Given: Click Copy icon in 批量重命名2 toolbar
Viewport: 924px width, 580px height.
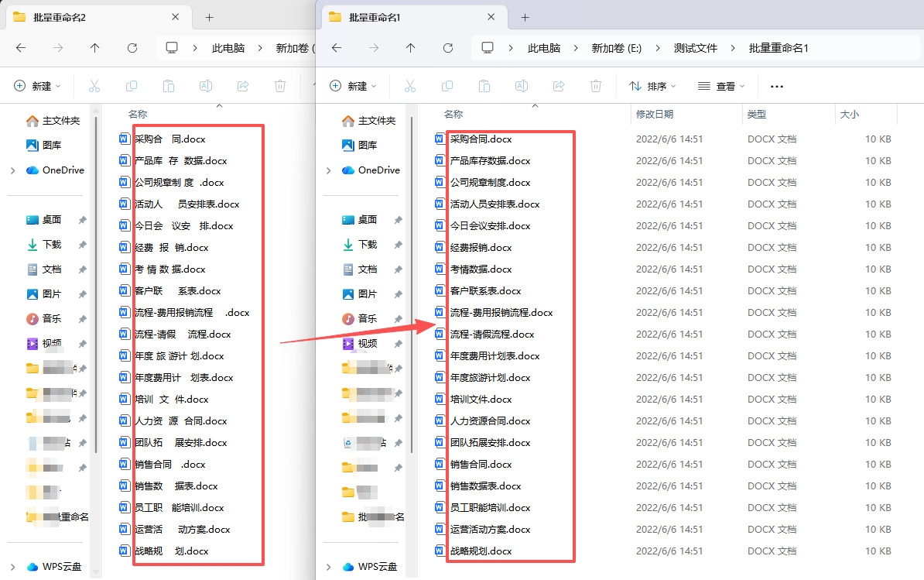Looking at the screenshot, I should (132, 86).
